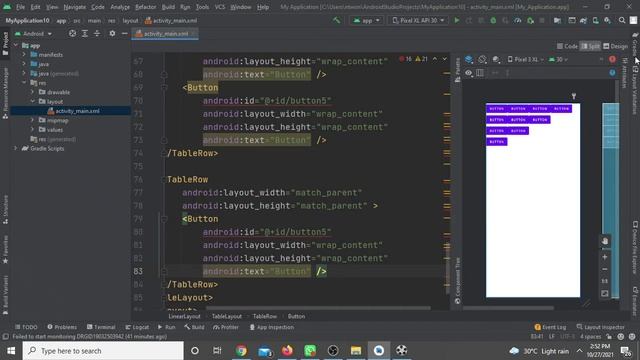The width and height of the screenshot is (640, 360).
Task: Click the Search Everywhere magnifier icon
Action: click(622, 20)
